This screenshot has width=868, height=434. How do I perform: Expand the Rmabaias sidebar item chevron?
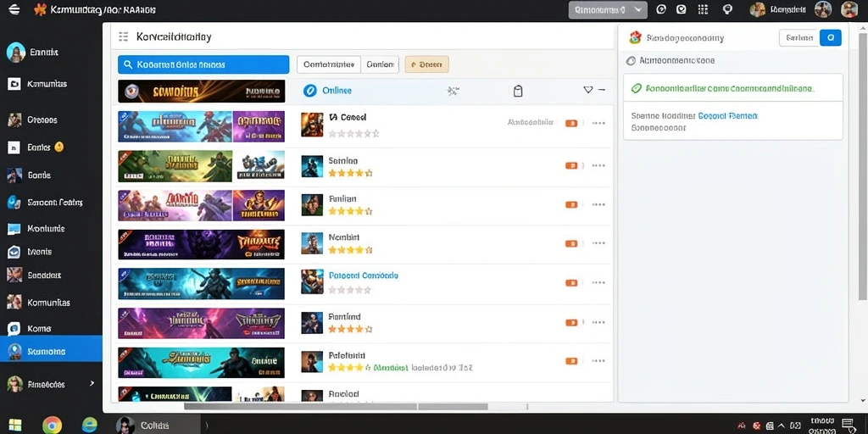click(x=92, y=383)
